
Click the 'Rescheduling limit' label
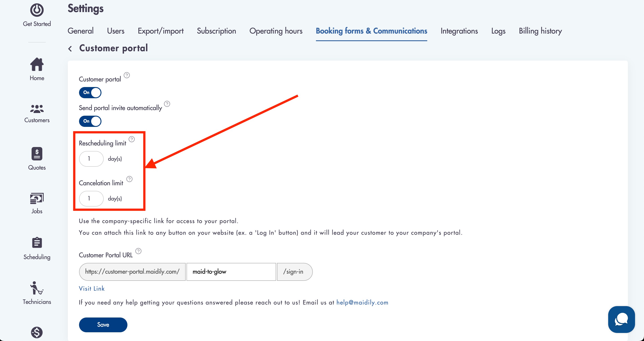pos(103,143)
